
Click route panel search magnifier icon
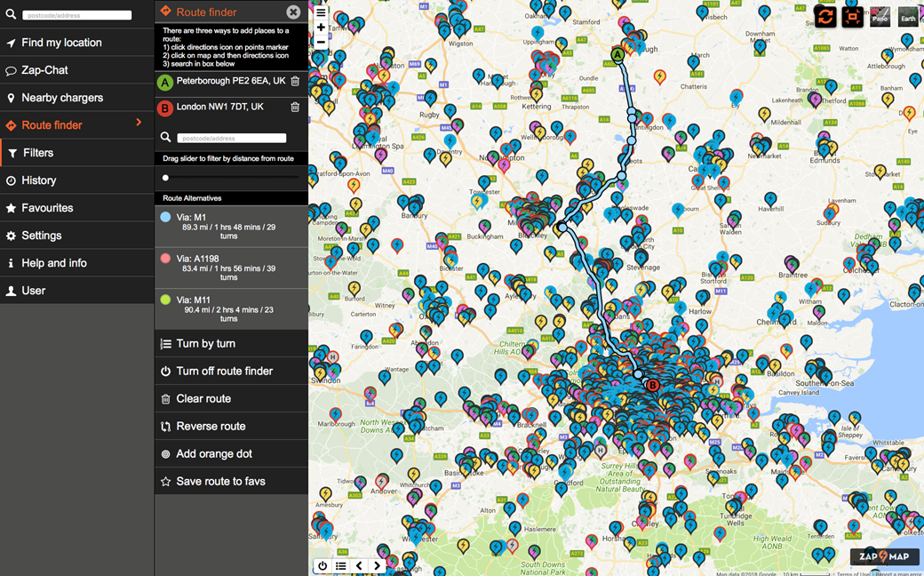point(165,138)
